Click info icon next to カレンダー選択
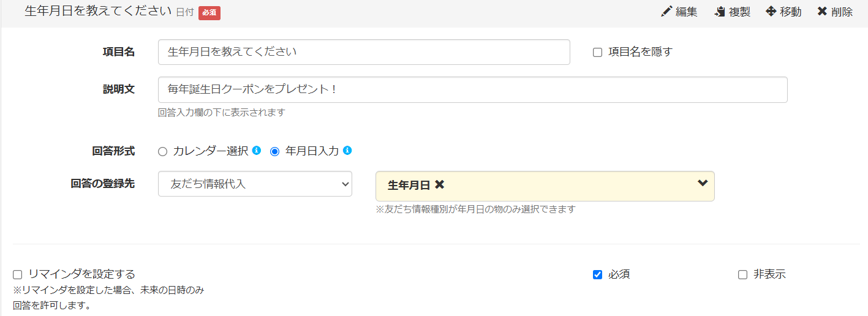 (x=257, y=150)
